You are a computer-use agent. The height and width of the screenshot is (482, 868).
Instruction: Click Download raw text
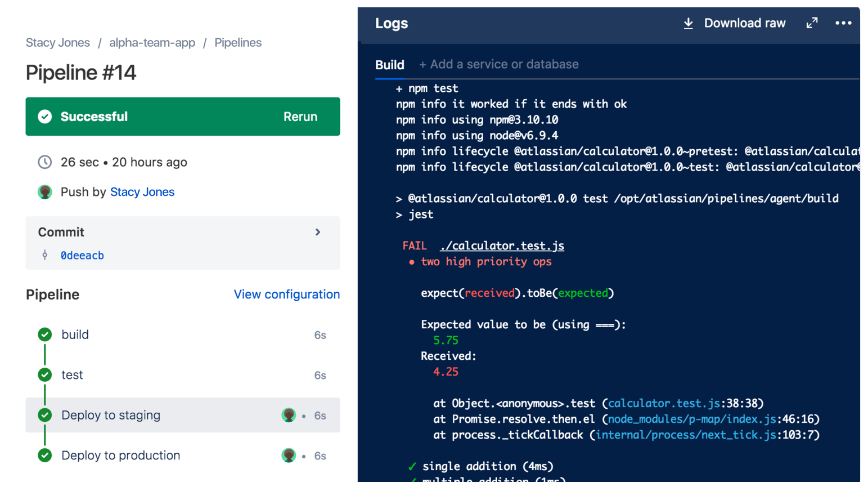tap(745, 23)
